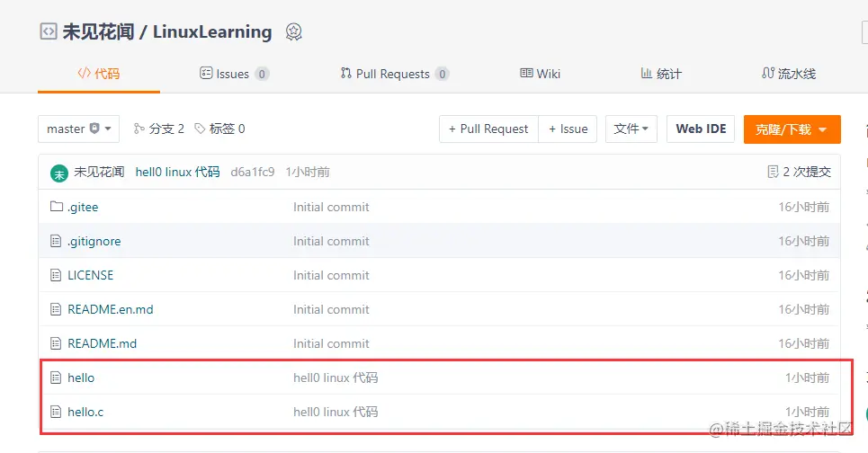This screenshot has height=453, width=868.
Task: Click the file icon of hello.c
Action: pos(56,412)
